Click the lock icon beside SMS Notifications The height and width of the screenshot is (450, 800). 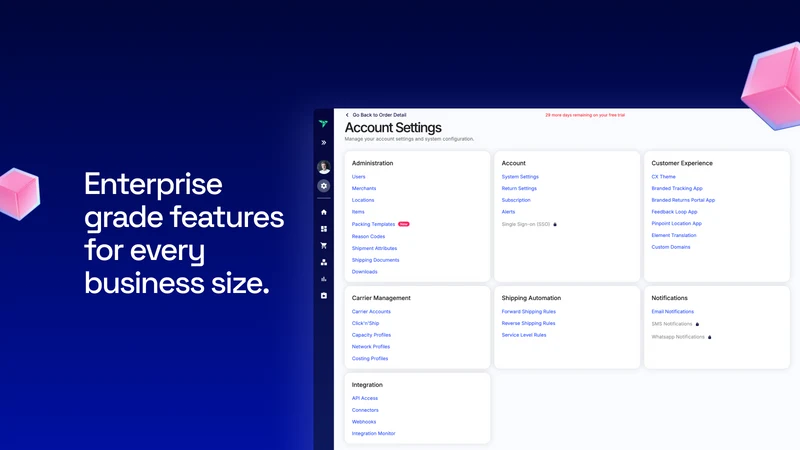(x=697, y=324)
